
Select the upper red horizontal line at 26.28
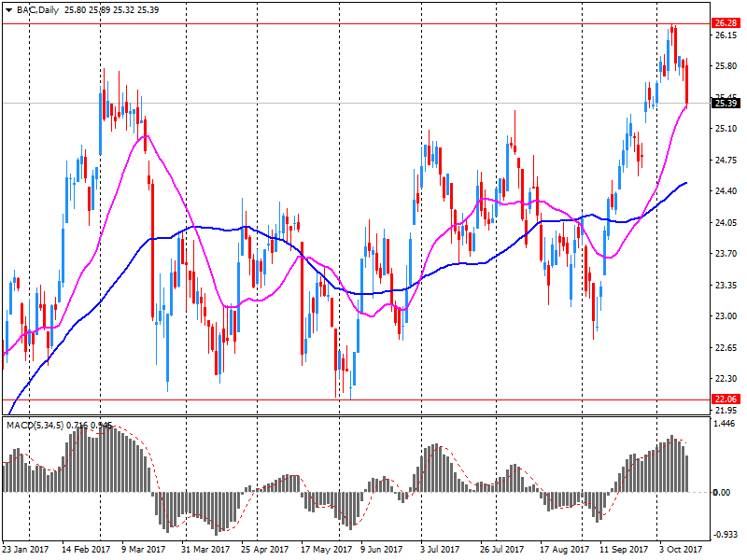coord(356,23)
